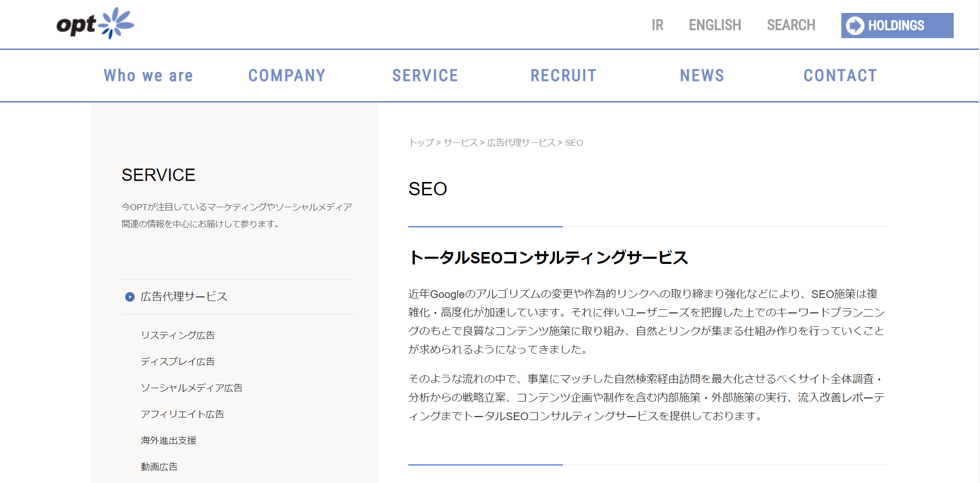Viewport: 980px width, 483px height.
Task: Open 海外進出支援 in the sidebar
Action: [168, 440]
